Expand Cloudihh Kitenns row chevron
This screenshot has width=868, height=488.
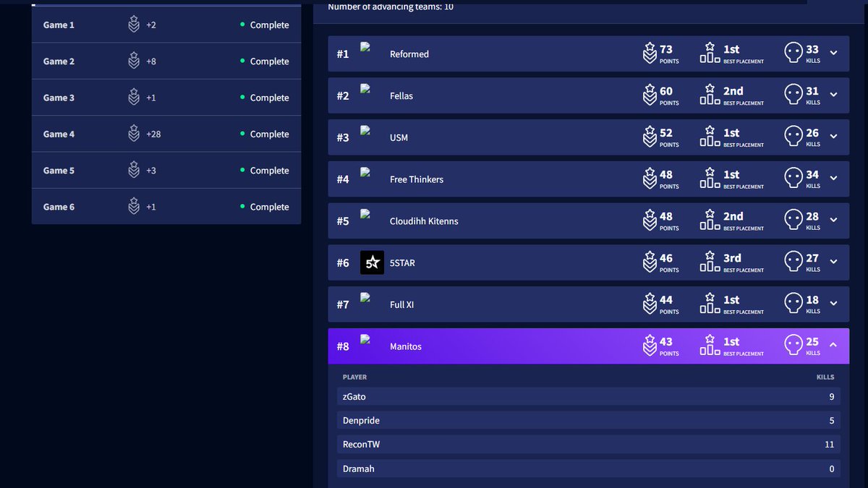click(x=833, y=221)
